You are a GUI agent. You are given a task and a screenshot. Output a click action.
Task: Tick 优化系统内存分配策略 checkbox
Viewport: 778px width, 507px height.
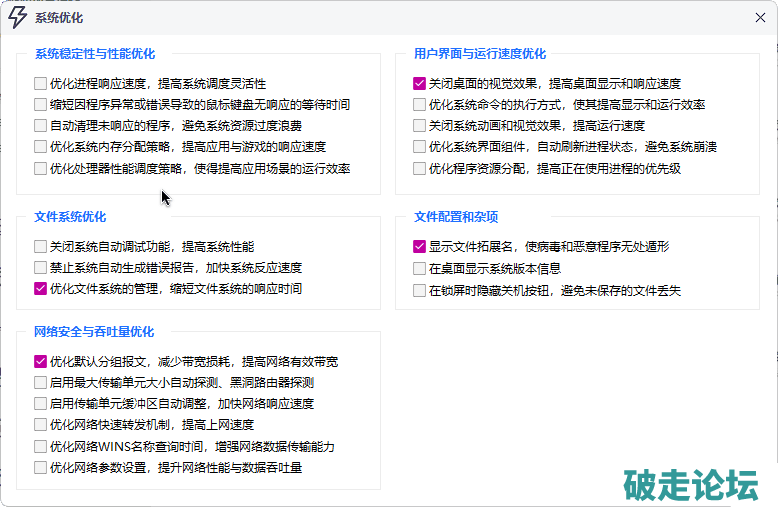40,147
